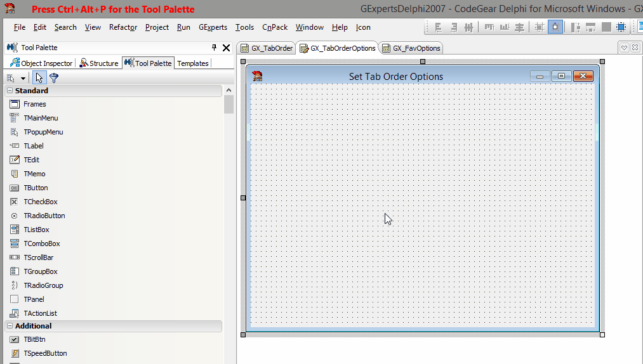Screen dimensions: 643x364
Task: Switch to the Structure tab
Action: (x=99, y=63)
